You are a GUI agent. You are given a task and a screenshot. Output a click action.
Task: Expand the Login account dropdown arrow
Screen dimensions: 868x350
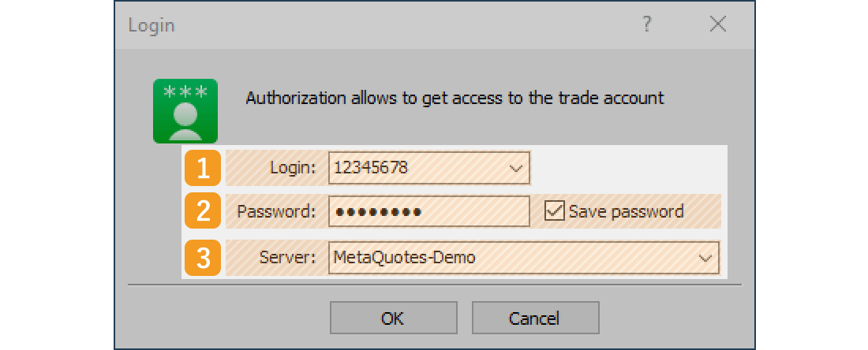click(516, 168)
